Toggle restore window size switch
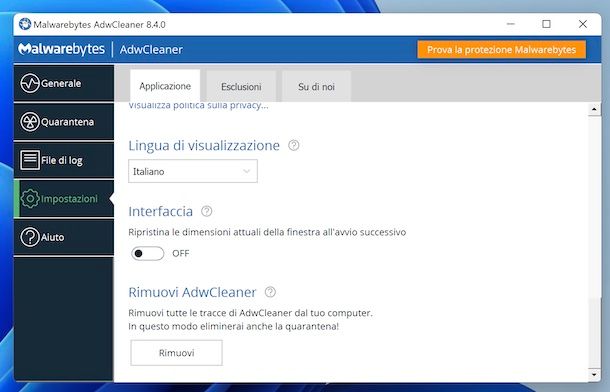610x392 pixels. [x=147, y=254]
